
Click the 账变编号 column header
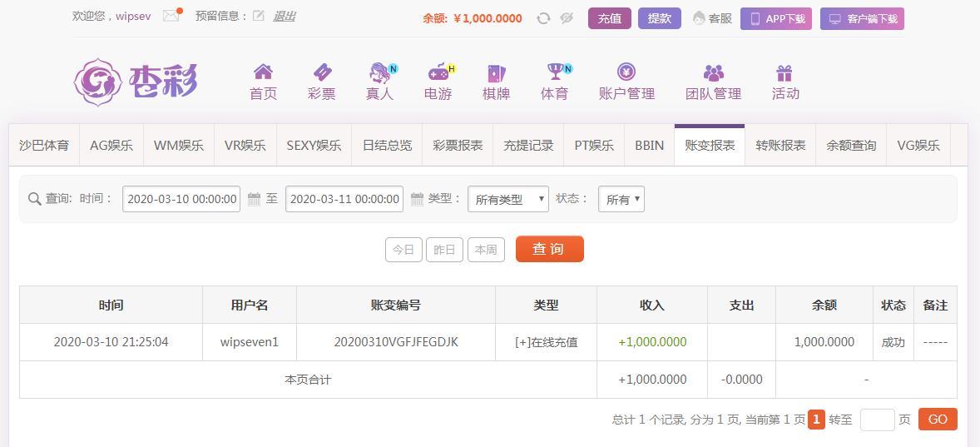396,305
